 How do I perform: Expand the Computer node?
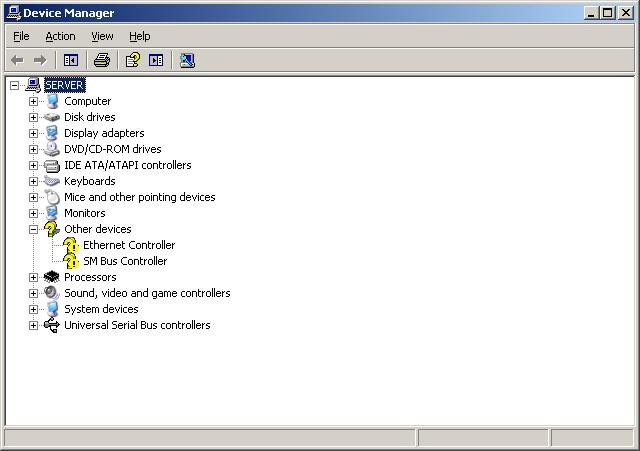click(x=33, y=101)
